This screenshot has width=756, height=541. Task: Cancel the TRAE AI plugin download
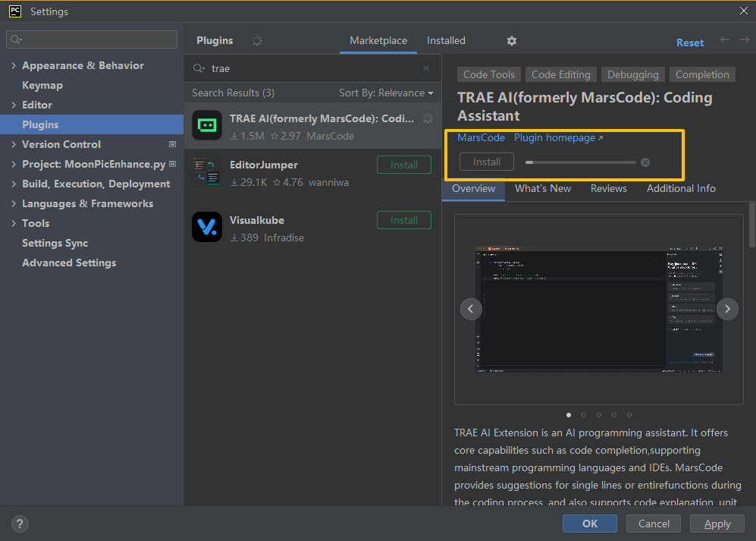coord(645,162)
